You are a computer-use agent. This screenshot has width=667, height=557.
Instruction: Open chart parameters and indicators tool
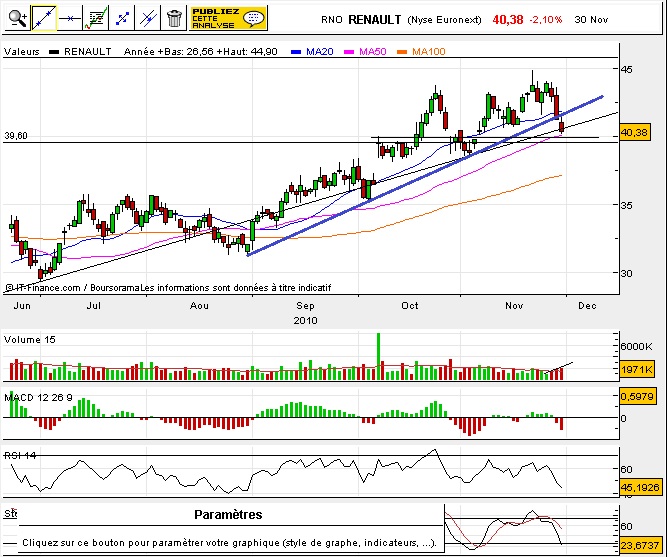pos(96,18)
